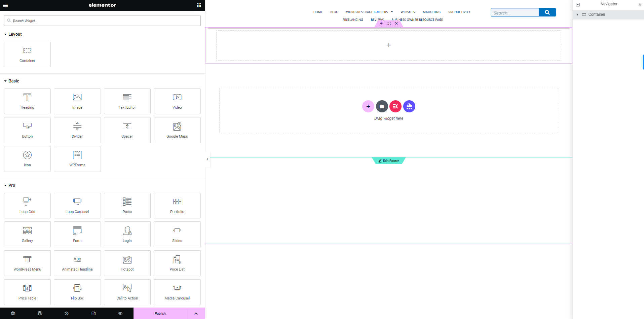Toggle expand all in Navigator header

tap(578, 4)
